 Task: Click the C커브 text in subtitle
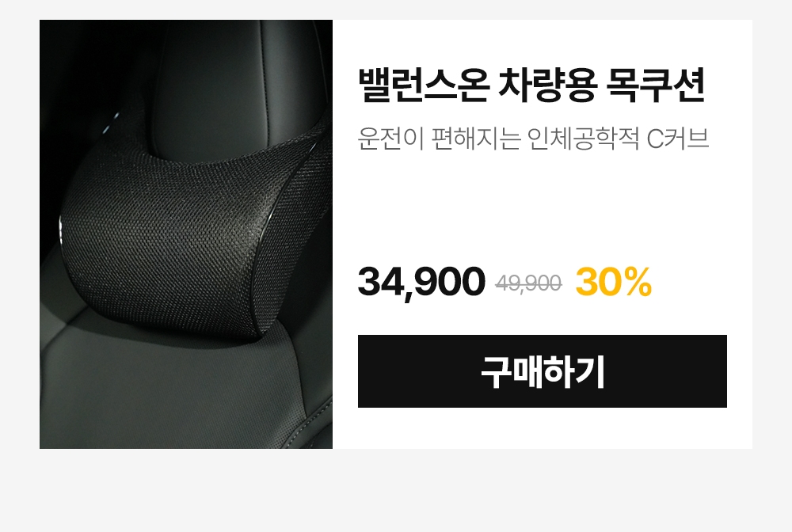coord(679,139)
